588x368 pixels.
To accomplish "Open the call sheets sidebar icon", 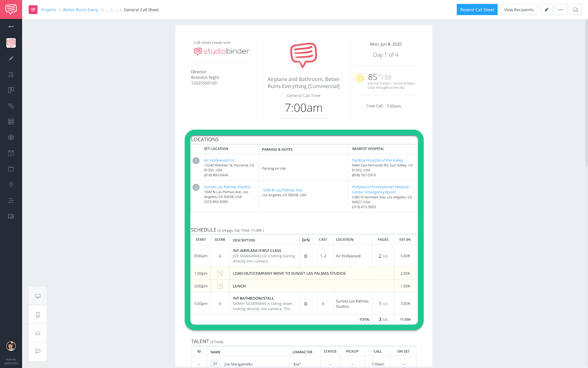I will 11,43.
